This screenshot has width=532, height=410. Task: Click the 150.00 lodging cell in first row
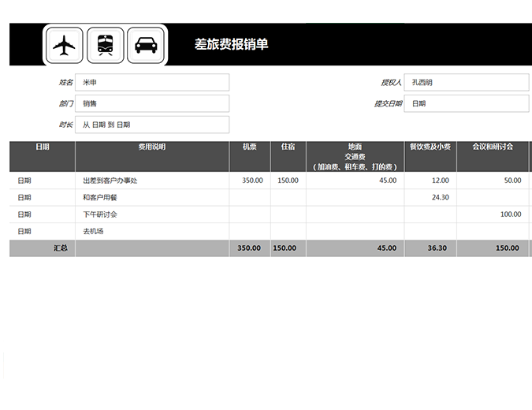288,181
